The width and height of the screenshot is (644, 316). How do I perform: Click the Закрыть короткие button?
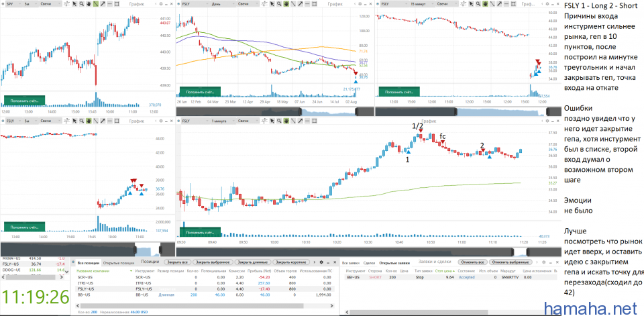click(x=290, y=262)
